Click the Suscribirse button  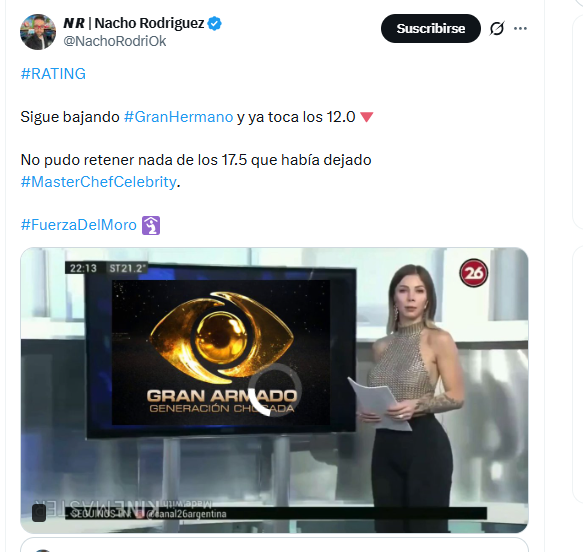pos(431,29)
